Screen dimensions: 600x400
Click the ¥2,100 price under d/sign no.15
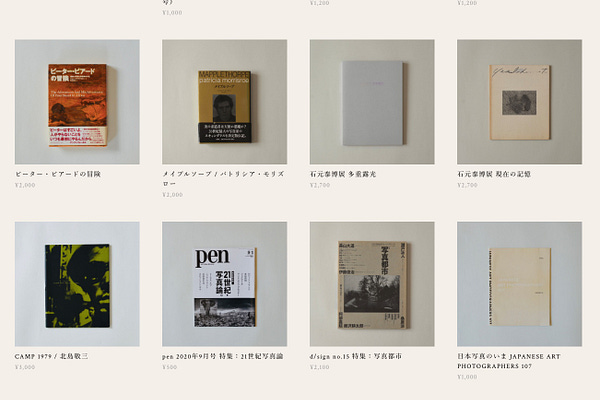tap(320, 367)
